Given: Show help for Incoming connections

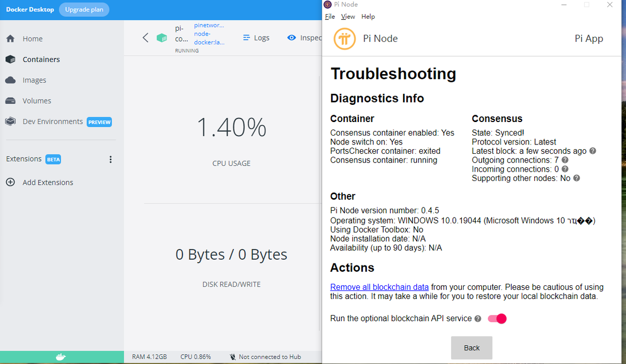Looking at the screenshot, I should pyautogui.click(x=565, y=169).
